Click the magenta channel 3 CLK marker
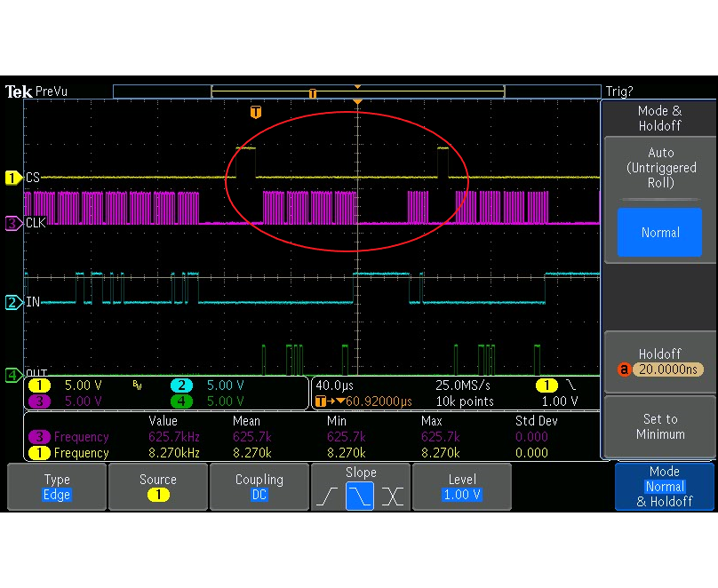The image size is (718, 588). click(x=12, y=223)
